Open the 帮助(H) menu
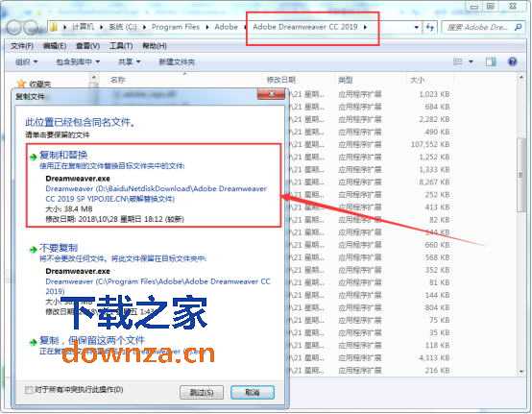 (155, 46)
